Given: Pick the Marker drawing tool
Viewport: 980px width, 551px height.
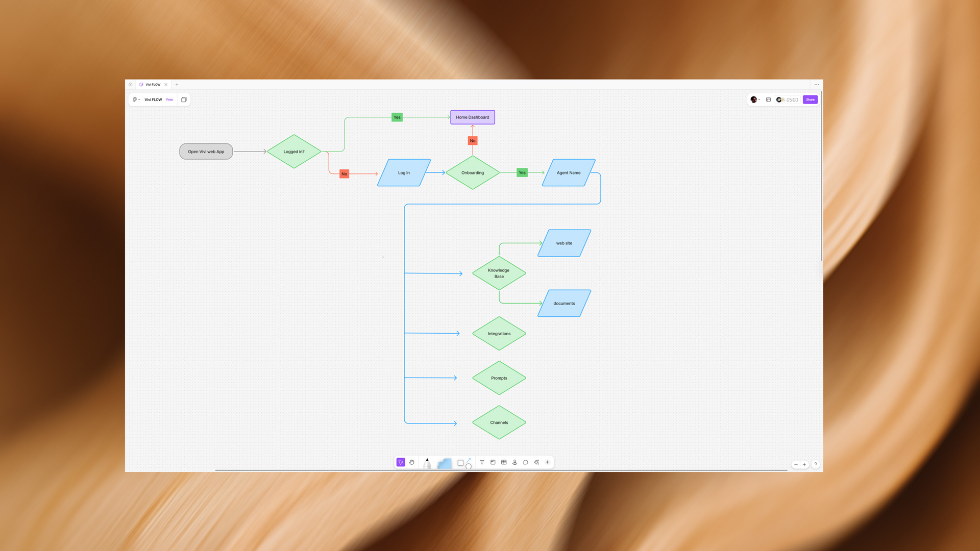Looking at the screenshot, I should 427,463.
